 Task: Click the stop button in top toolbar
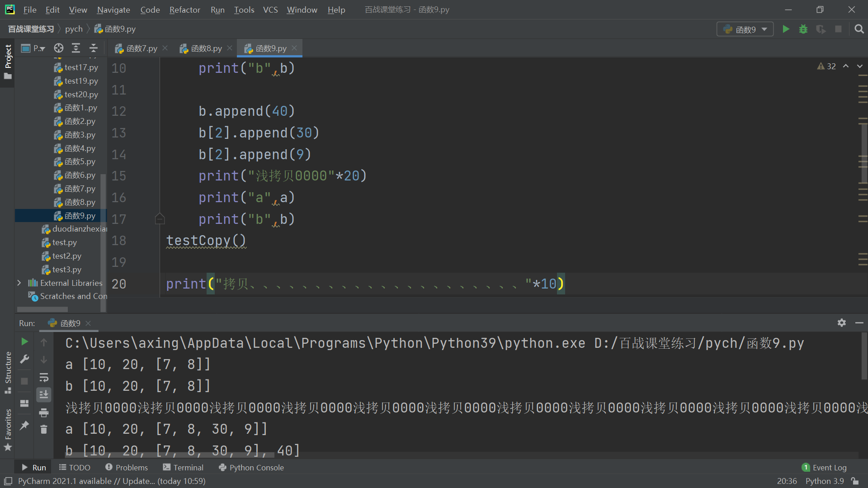[838, 29]
